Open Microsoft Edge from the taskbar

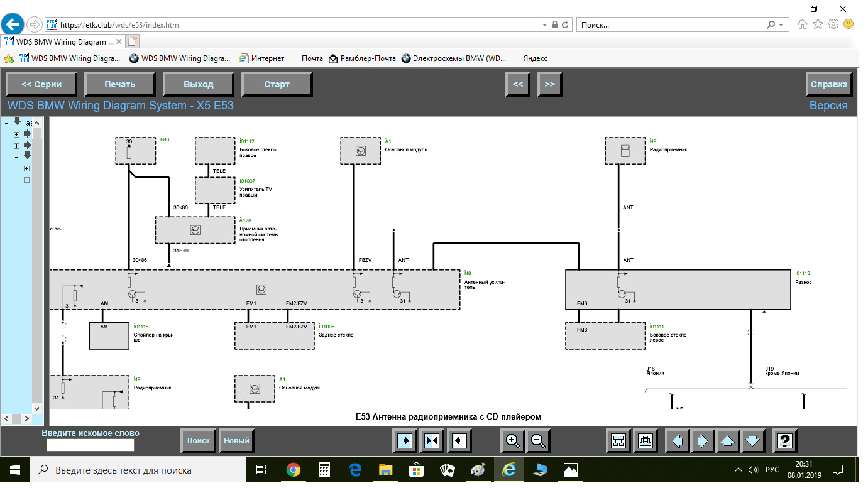click(x=355, y=470)
